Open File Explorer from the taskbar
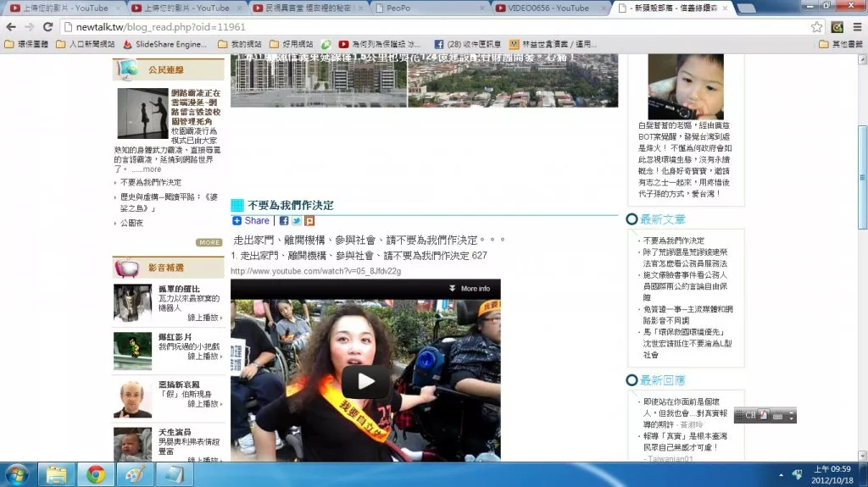Screen dimensions: 868x487 [x=56, y=475]
